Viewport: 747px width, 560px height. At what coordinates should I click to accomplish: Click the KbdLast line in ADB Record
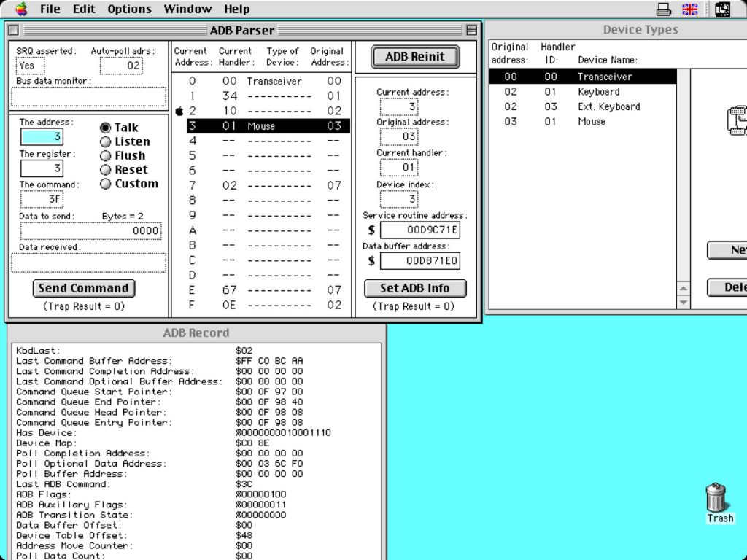pos(134,351)
